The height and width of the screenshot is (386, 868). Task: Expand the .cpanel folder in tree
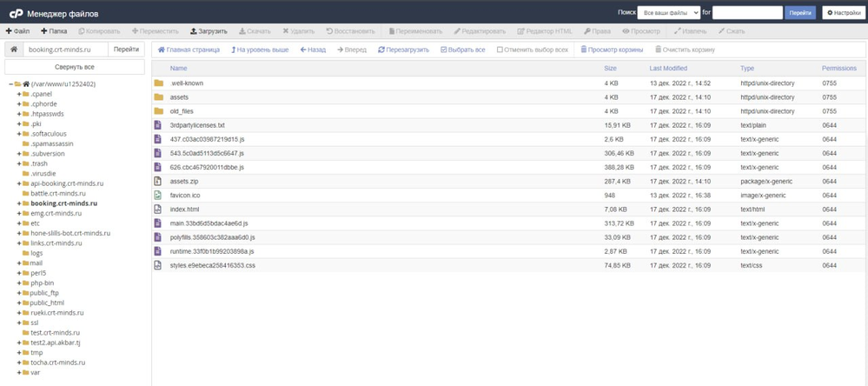point(19,94)
